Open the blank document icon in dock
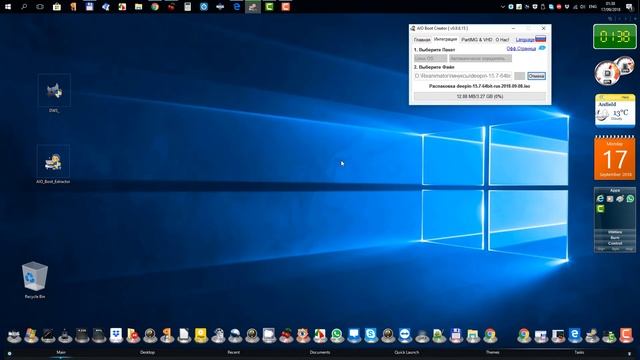Image resolution: width=640 pixels, height=360 pixels. (184, 335)
